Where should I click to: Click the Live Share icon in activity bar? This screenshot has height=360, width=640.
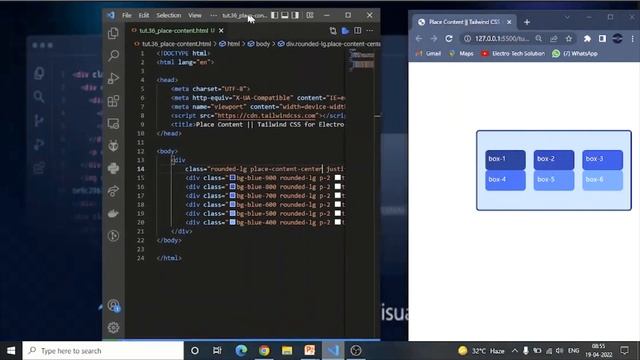113,191
